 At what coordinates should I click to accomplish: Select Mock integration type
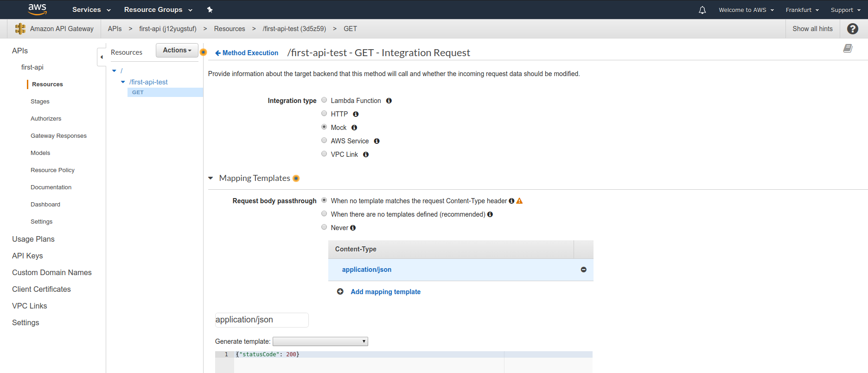pyautogui.click(x=324, y=127)
